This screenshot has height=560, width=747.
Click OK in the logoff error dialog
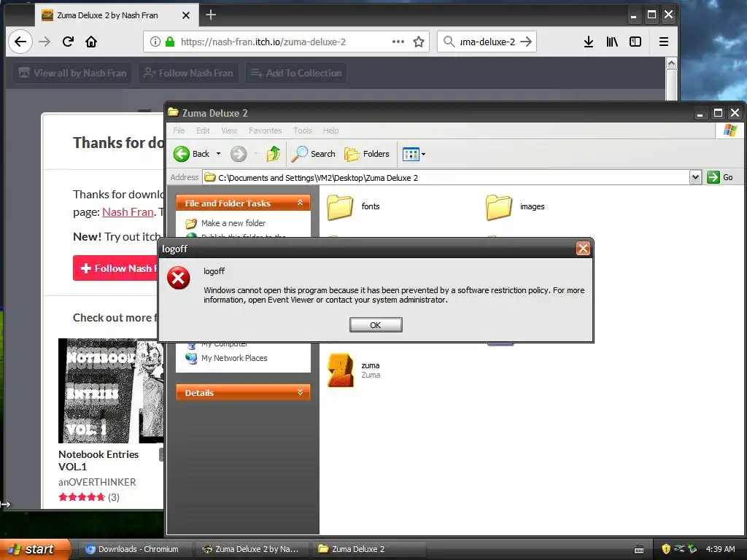coord(376,324)
